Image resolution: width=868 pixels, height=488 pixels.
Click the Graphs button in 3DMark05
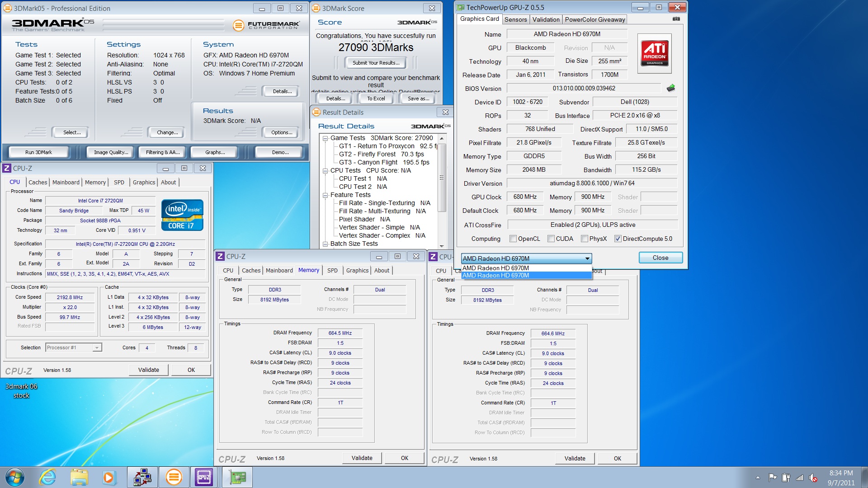click(x=215, y=152)
